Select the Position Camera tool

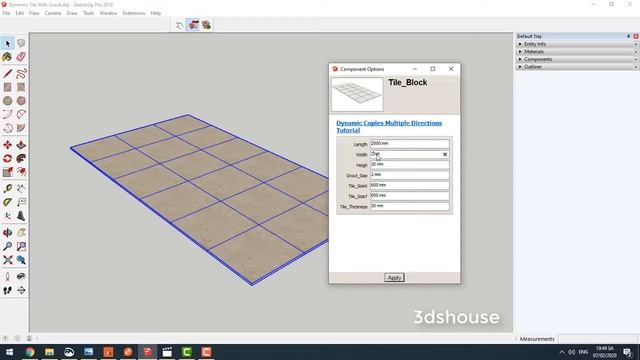(7, 276)
